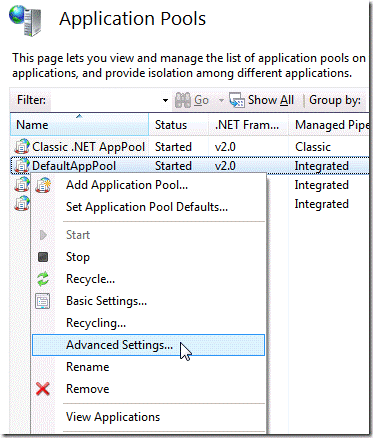Click the disabled Start menu entry
The image size is (373, 438).
(x=148, y=235)
